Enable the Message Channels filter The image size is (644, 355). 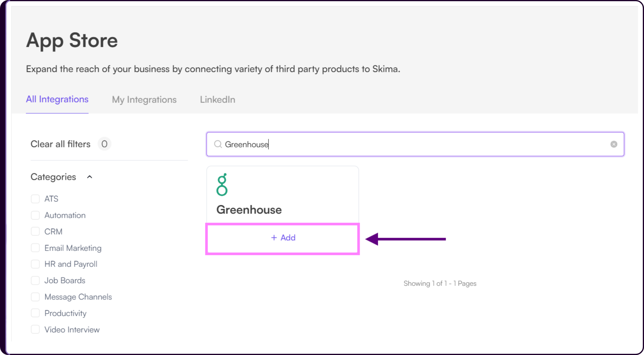35,297
